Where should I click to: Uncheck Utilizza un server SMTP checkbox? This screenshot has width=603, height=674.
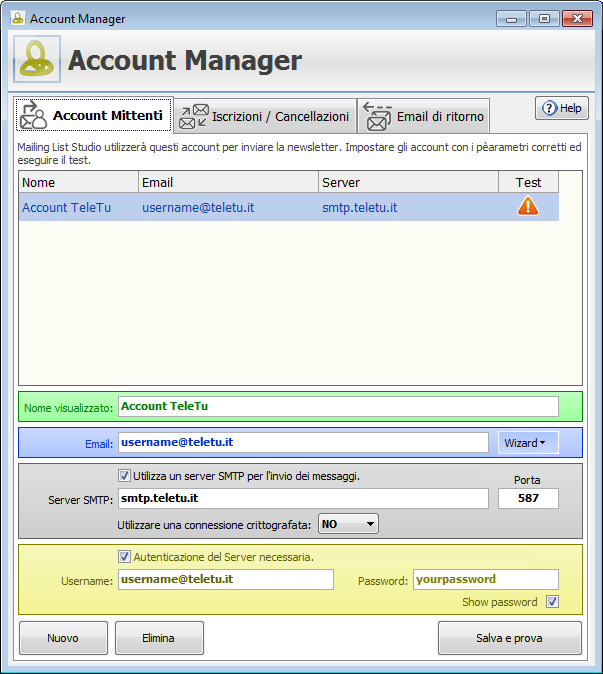(124, 476)
